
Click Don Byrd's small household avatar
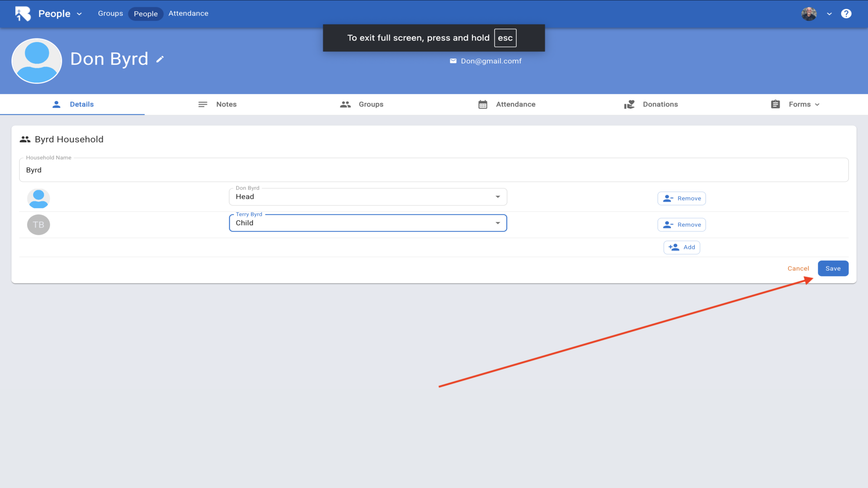click(38, 198)
